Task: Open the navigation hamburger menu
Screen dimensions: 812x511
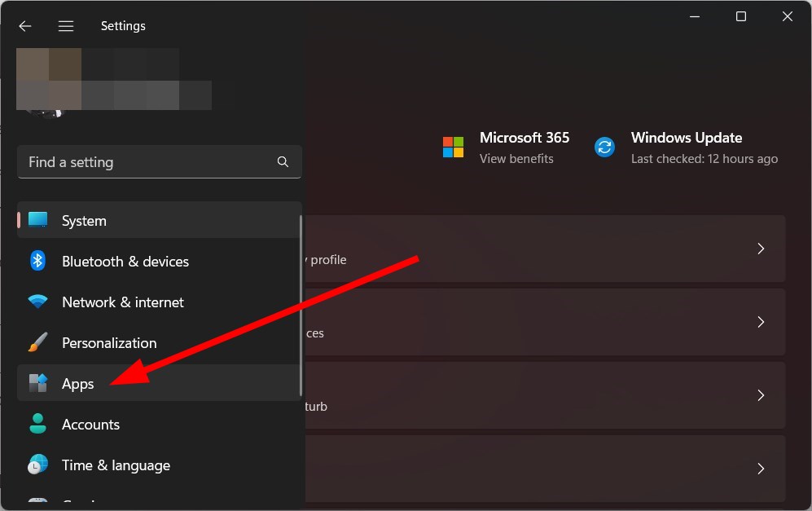Action: click(x=66, y=25)
